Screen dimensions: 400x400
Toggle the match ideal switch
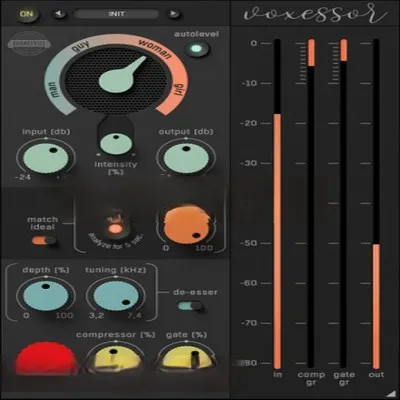click(44, 240)
